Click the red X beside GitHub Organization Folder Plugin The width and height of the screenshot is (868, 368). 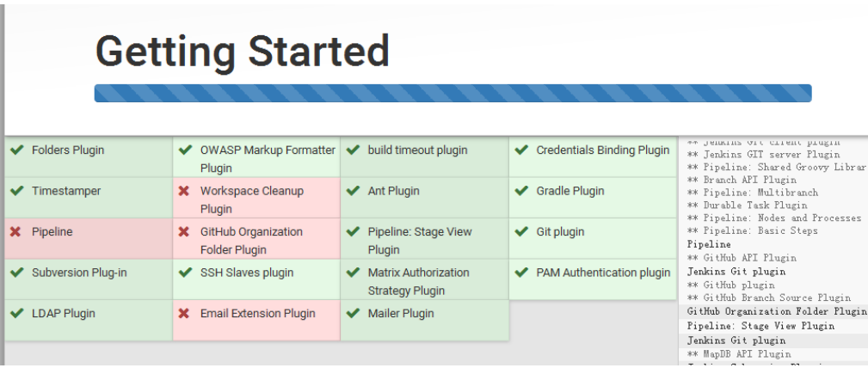184,232
